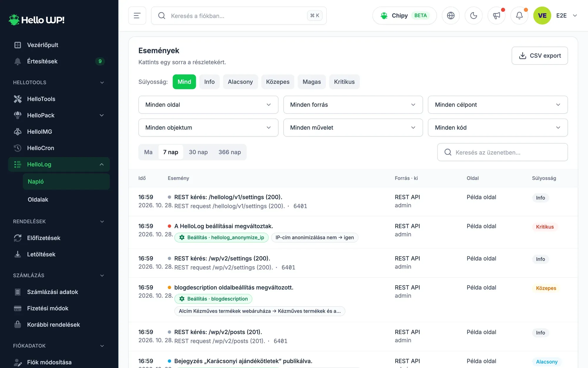Click the Hello WP! logo
Screen dimensions: 588x368
pos(36,20)
